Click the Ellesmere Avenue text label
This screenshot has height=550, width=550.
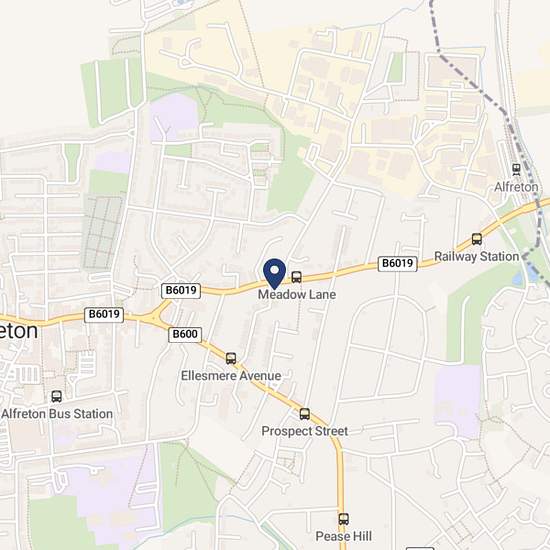[x=231, y=376]
